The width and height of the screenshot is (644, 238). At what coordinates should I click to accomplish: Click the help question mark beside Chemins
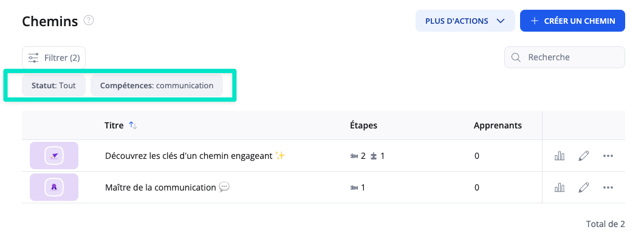click(x=89, y=20)
